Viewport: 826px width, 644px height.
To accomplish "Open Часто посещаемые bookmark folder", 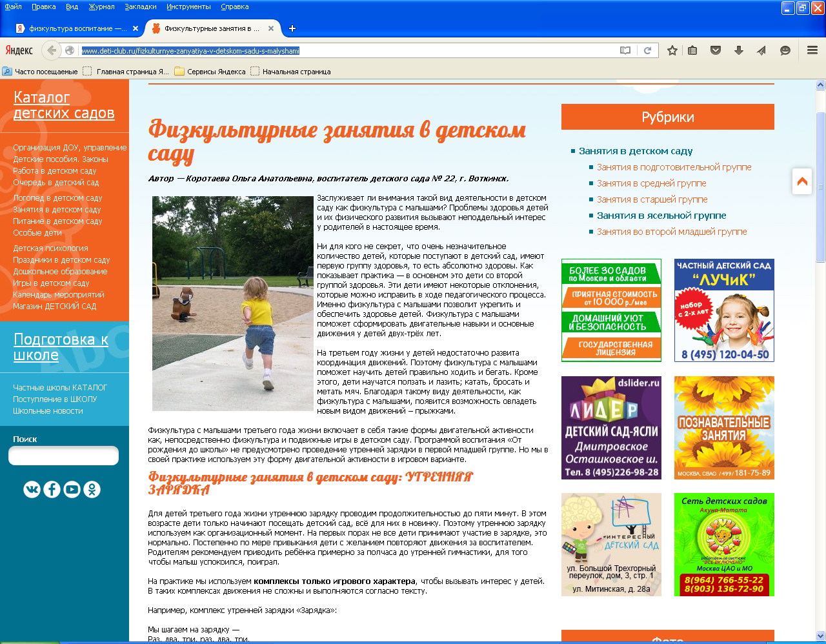I will tap(40, 72).
